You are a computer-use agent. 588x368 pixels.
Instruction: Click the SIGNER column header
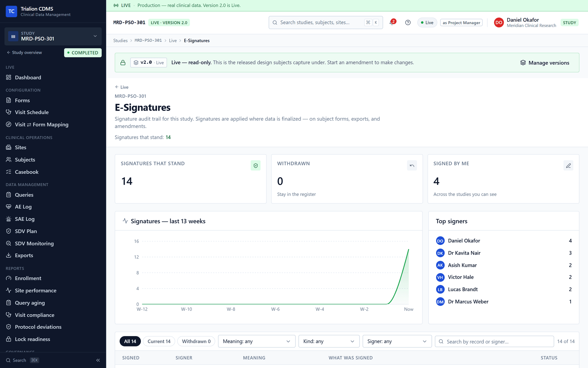[184, 358]
